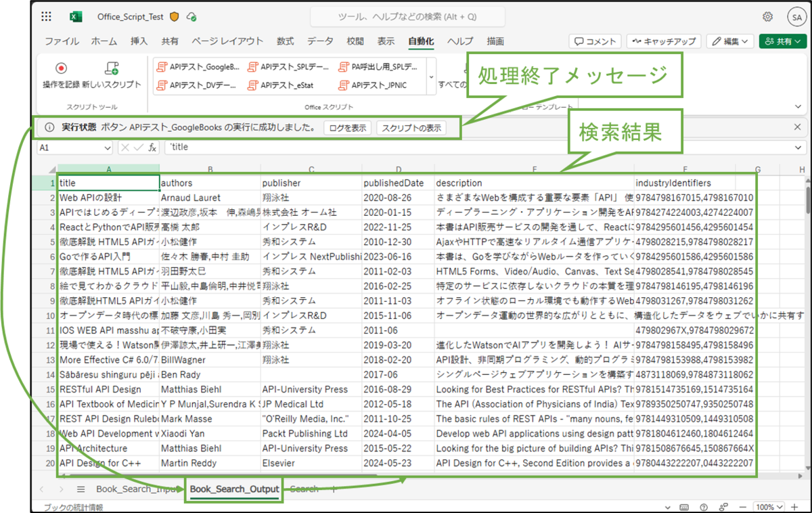Switch to the データ tab
Screen dimensions: 812x513
(x=320, y=41)
